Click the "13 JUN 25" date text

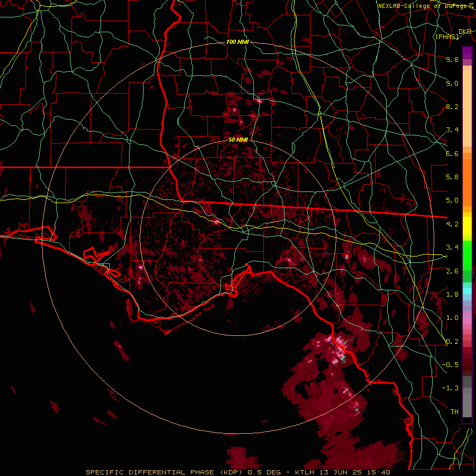pyautogui.click(x=341, y=472)
